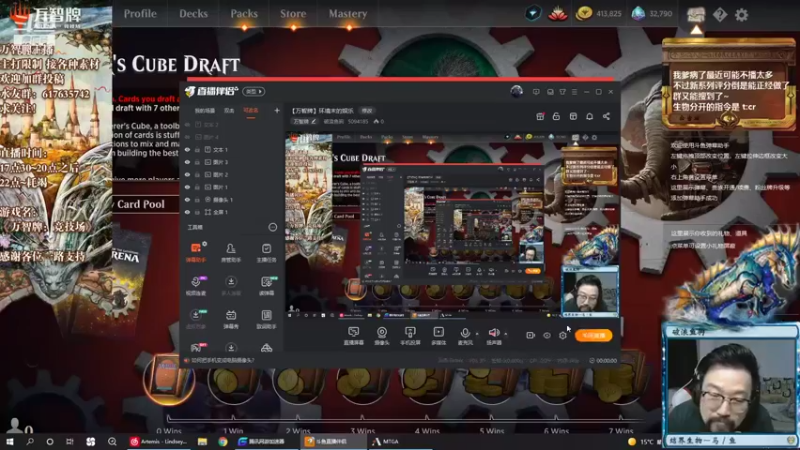Toggle lock on 摄像头 1 layer
This screenshot has width=800, height=450.
pos(197,199)
